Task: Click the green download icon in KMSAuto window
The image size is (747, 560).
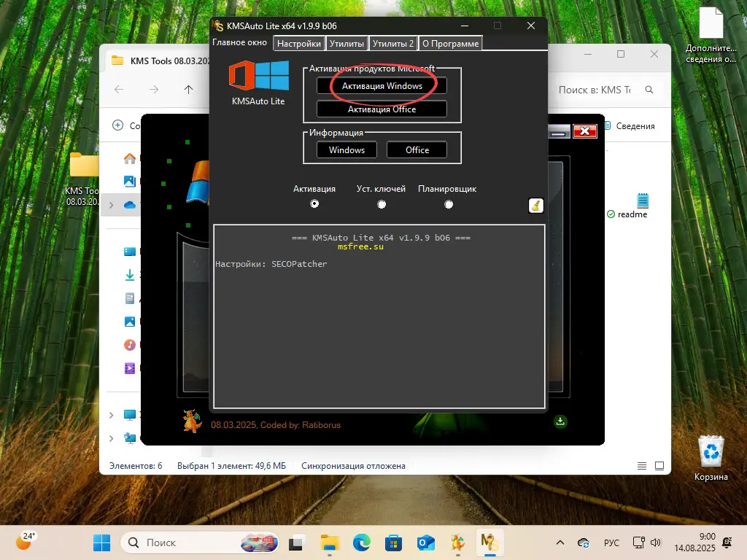Action: click(x=560, y=421)
